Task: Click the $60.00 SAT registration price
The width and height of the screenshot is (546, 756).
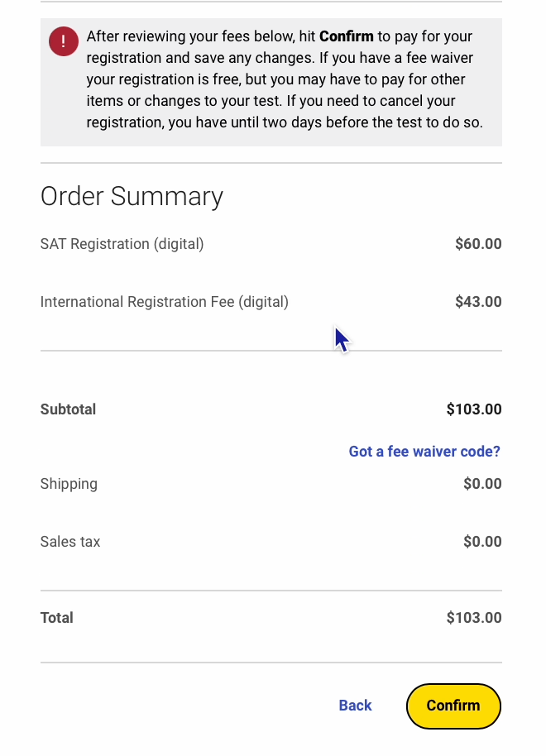Action: click(x=478, y=244)
